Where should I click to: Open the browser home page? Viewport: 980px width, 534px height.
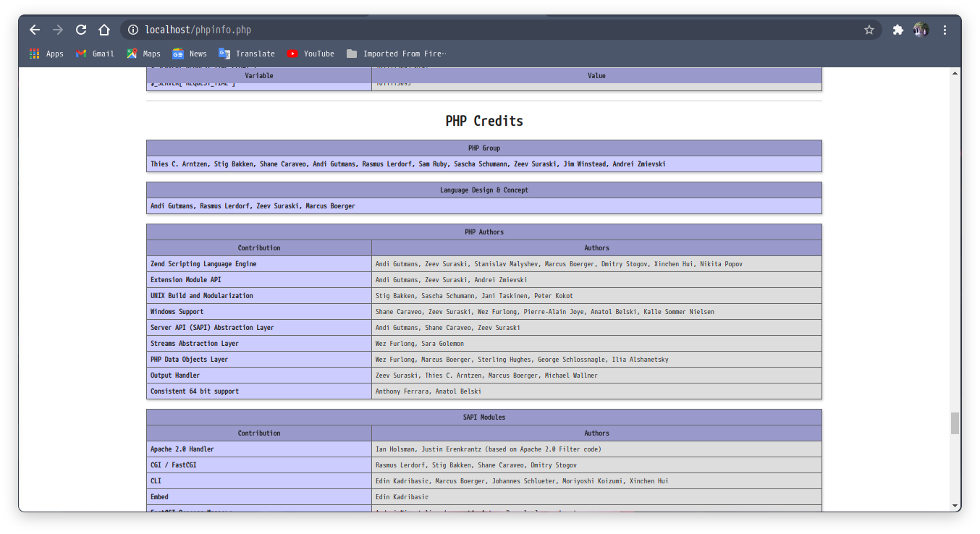(104, 30)
